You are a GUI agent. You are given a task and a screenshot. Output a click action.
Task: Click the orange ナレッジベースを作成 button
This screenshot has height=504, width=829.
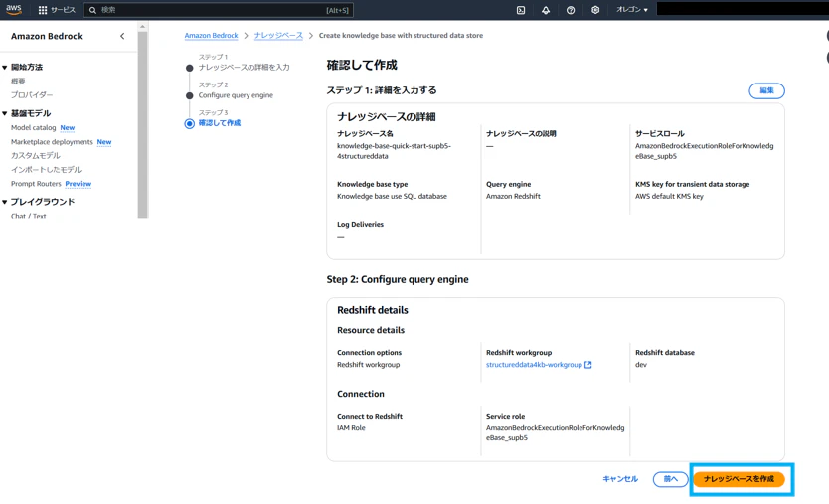pyautogui.click(x=739, y=479)
